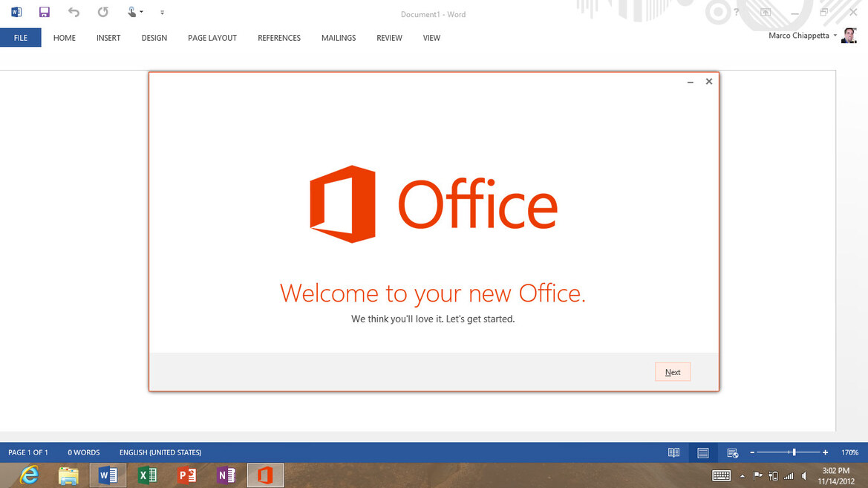The height and width of the screenshot is (488, 868).
Task: Open Ribbon Display Options
Action: (766, 12)
